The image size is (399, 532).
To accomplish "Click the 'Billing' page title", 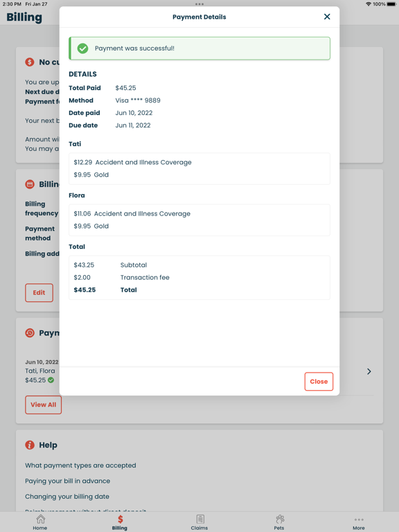I will 24,17.
